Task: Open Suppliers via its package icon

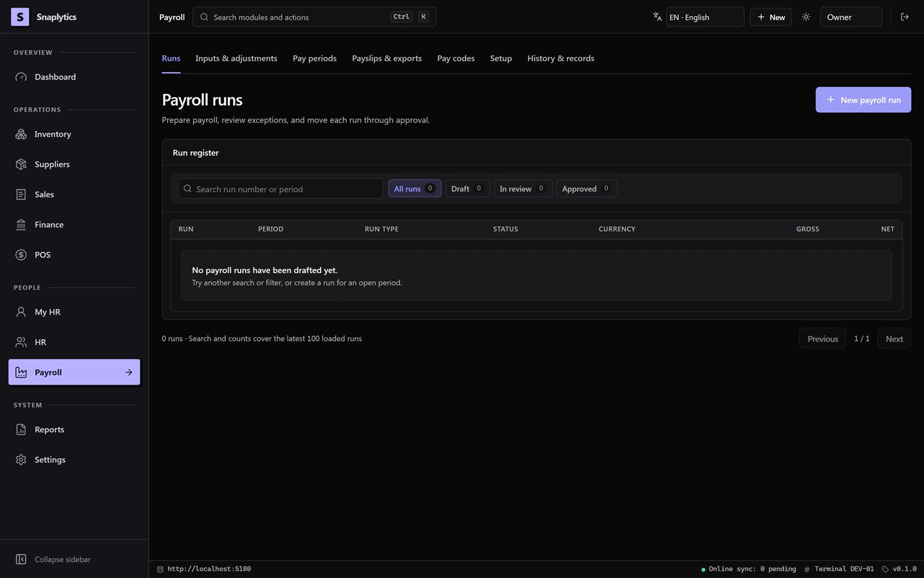Action: click(x=21, y=164)
